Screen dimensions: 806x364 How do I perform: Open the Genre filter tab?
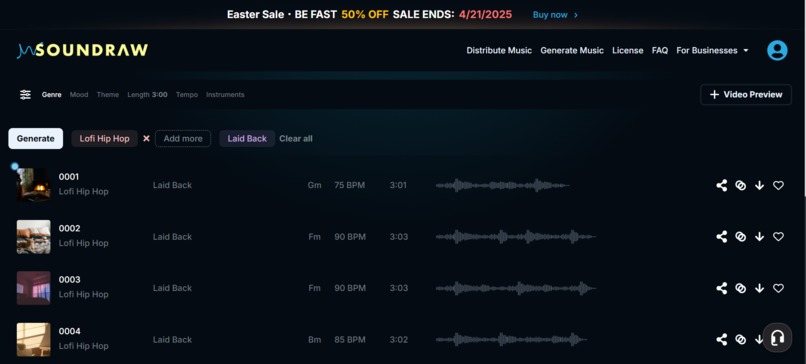click(51, 95)
